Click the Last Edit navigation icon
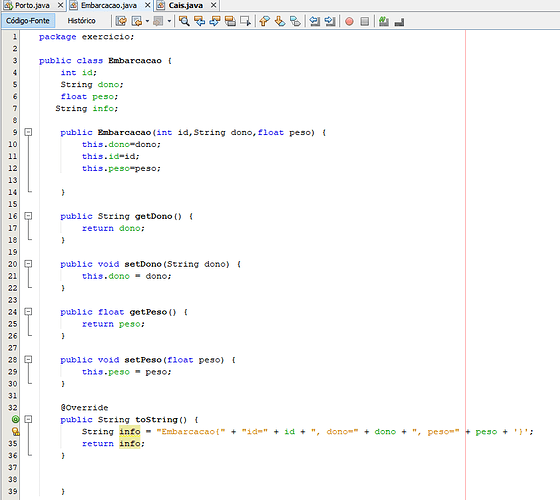Viewport: 560px width, 500px height. tap(121, 21)
